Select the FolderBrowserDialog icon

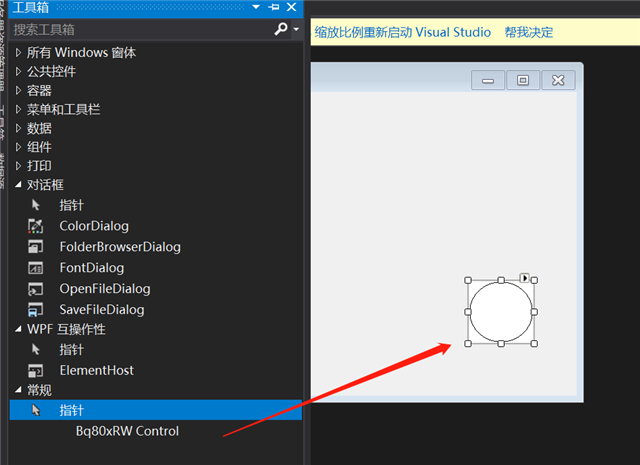pyautogui.click(x=36, y=247)
